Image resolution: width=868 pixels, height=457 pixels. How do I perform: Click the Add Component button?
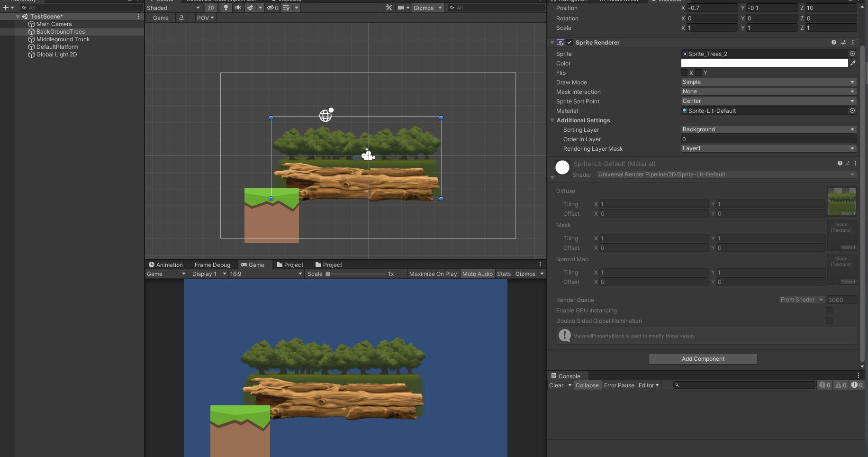coord(703,359)
